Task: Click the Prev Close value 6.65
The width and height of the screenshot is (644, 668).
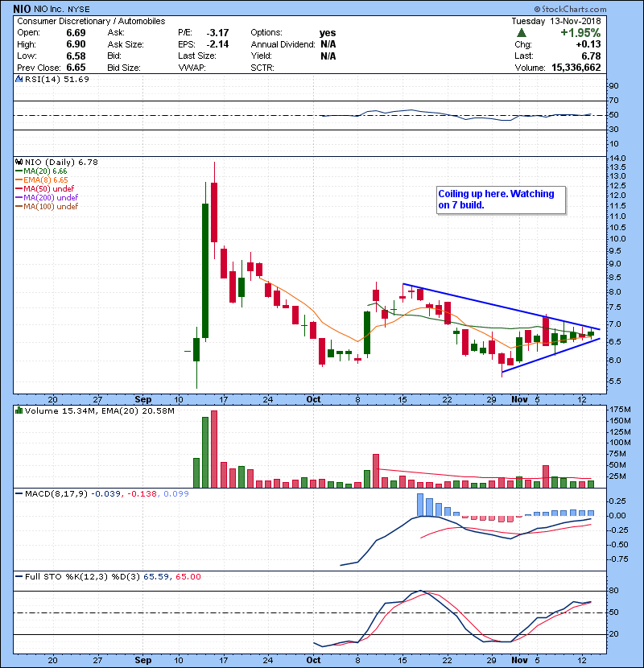Action: (76, 68)
